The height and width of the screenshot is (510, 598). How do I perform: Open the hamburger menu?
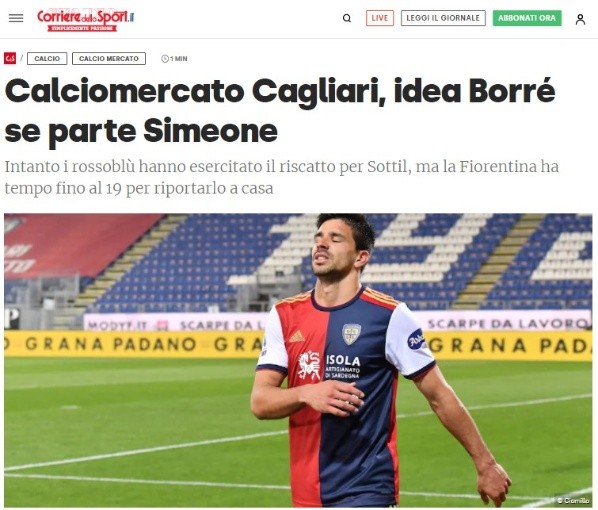pos(16,18)
